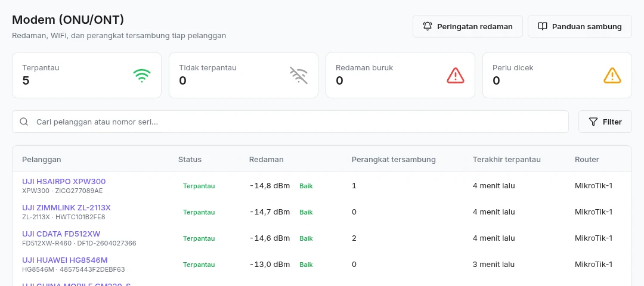
Task: Click the -14,6 dBm attenuation value
Action: 270,238
